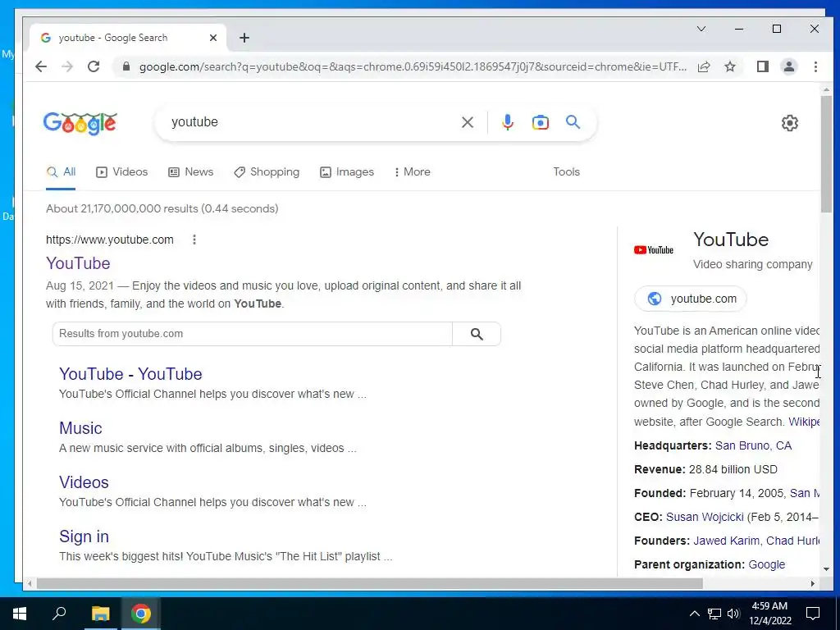Image resolution: width=840 pixels, height=630 pixels.
Task: Open the Music sitelink
Action: click(80, 428)
